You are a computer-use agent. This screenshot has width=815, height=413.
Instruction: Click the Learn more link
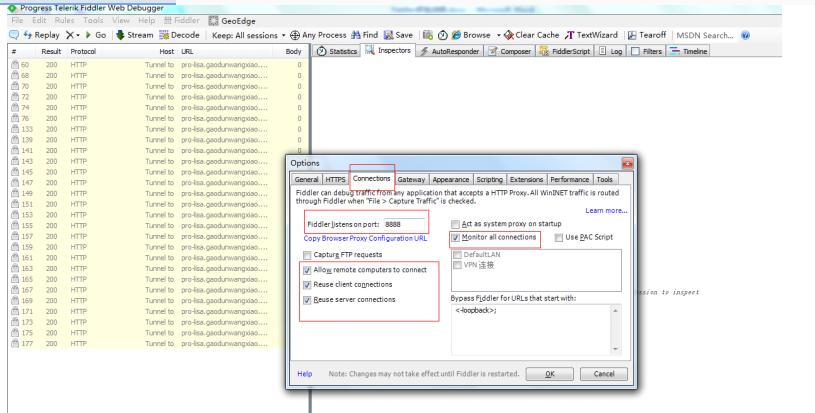[606, 210]
